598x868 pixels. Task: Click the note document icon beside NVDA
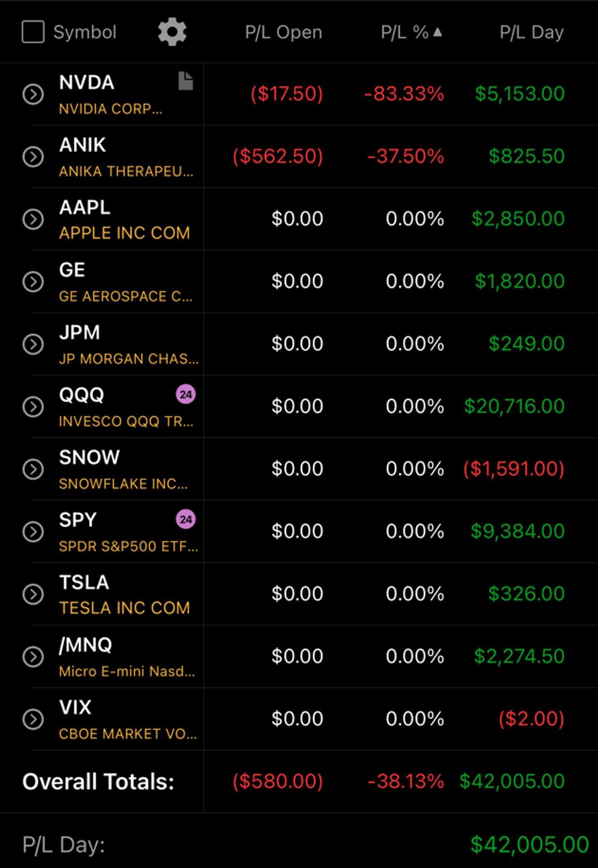(186, 81)
